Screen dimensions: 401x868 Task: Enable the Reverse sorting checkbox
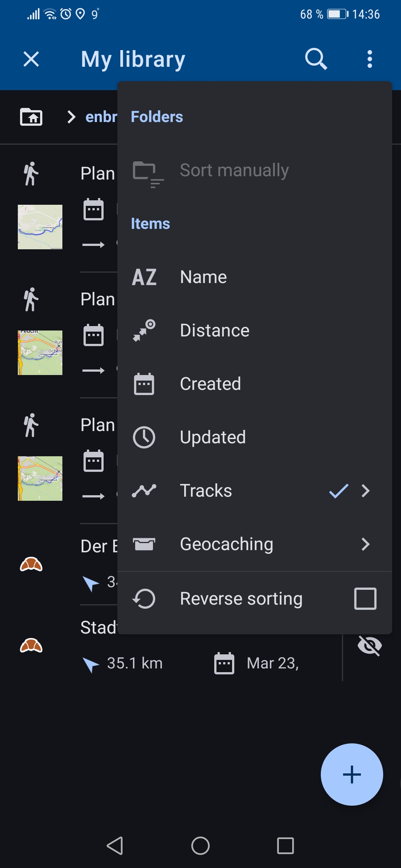[365, 599]
